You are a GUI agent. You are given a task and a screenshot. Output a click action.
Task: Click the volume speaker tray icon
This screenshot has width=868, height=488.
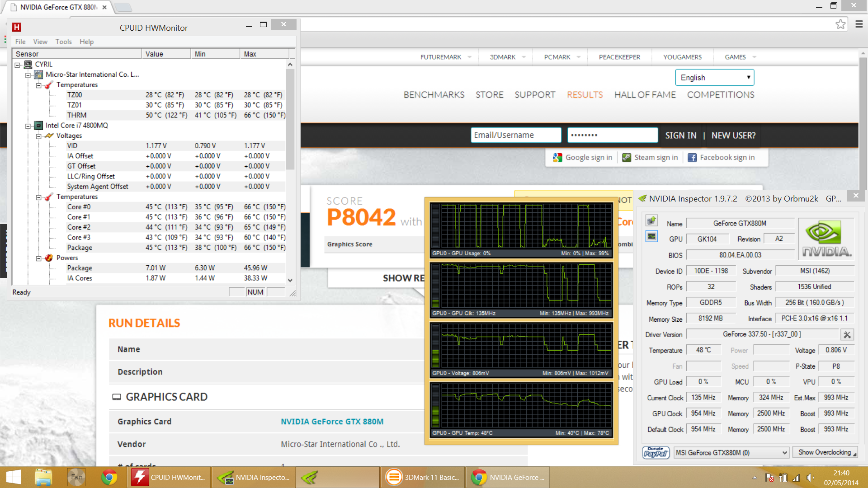coord(810,478)
